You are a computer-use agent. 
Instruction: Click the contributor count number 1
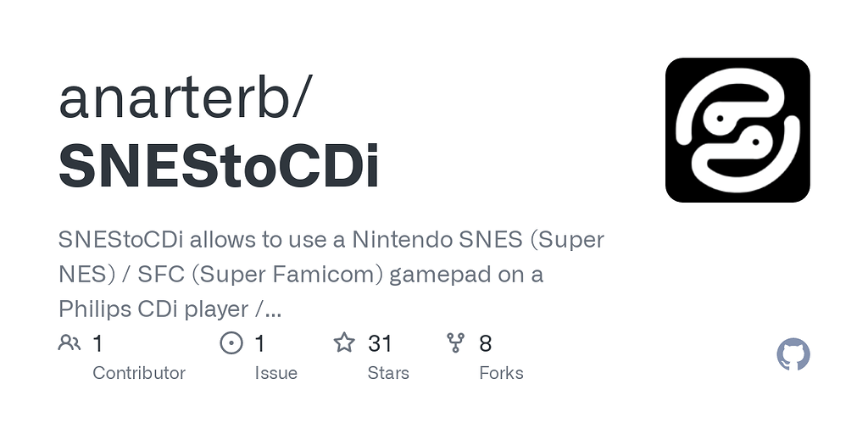coord(97,343)
